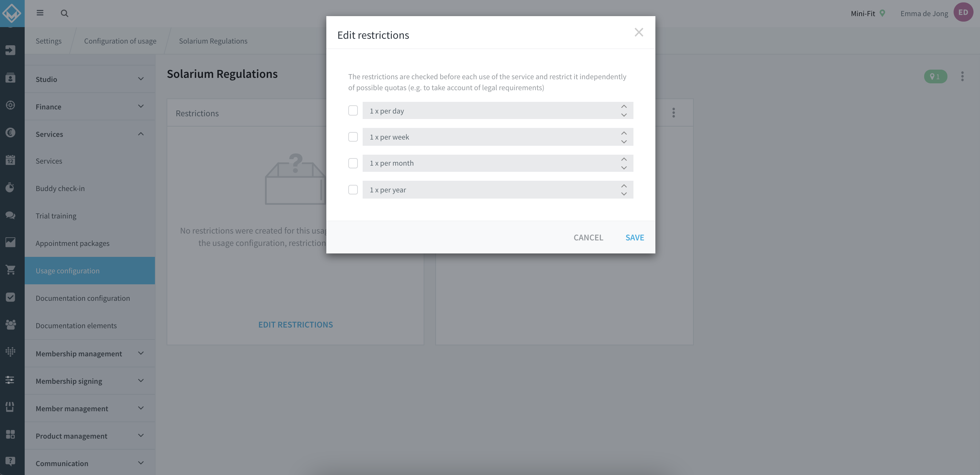The height and width of the screenshot is (475, 980).
Task: Select Buddy check-in menu item
Action: pyautogui.click(x=60, y=188)
